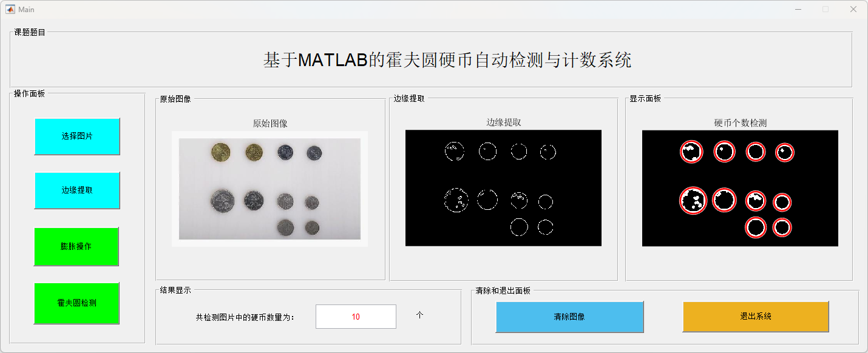This screenshot has width=868, height=353.
Task: Click the 共检测图片中的硬币数量为 label
Action: coord(245,317)
